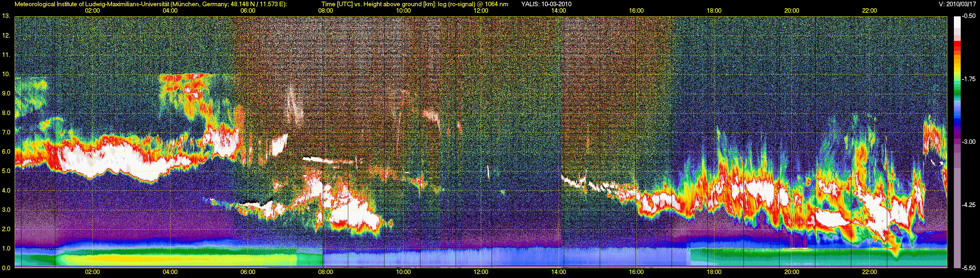Viewport: 980px width, 278px height.
Task: Click the 'V: 2010/03/17' version label
Action: tap(957, 4)
